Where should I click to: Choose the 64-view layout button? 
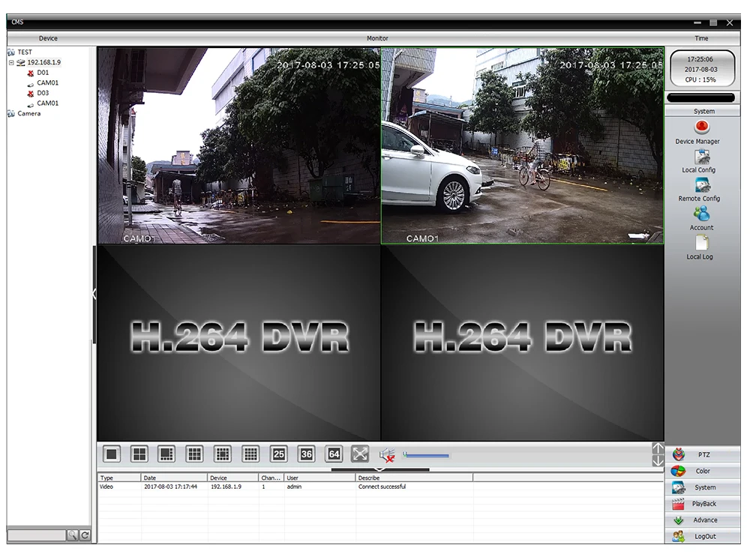point(334,454)
